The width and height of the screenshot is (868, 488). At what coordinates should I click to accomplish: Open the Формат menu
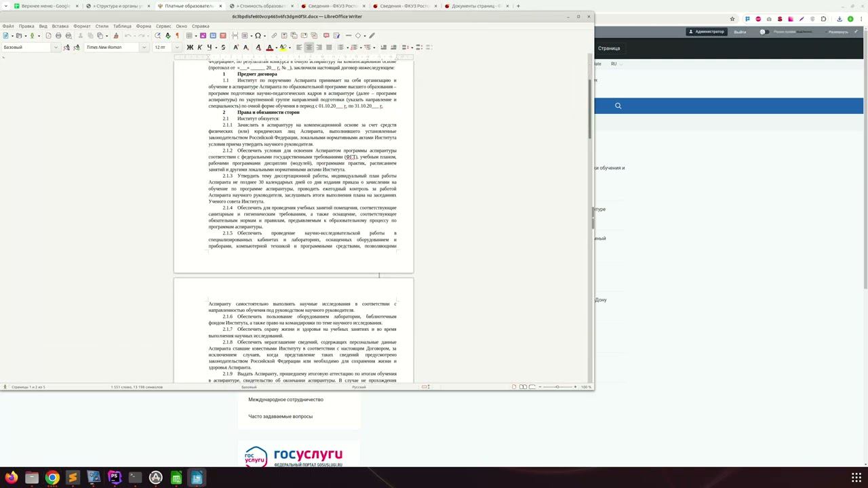82,26
